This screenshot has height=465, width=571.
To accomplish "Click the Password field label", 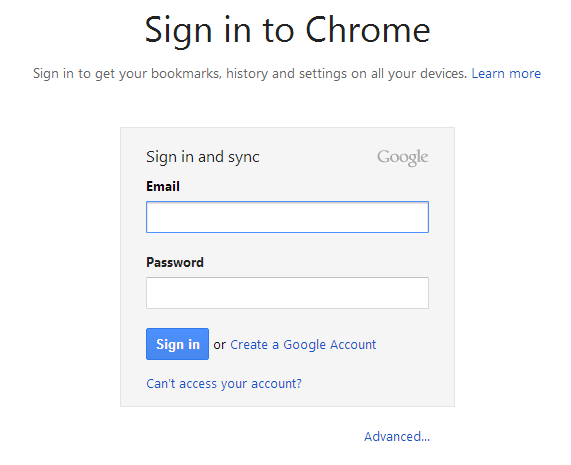I will click(x=175, y=263).
